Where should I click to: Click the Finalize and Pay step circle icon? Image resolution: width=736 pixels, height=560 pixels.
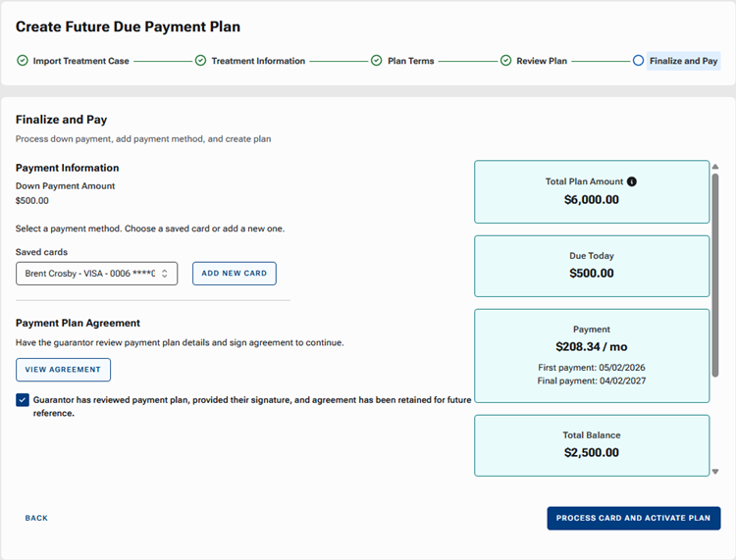(x=639, y=61)
